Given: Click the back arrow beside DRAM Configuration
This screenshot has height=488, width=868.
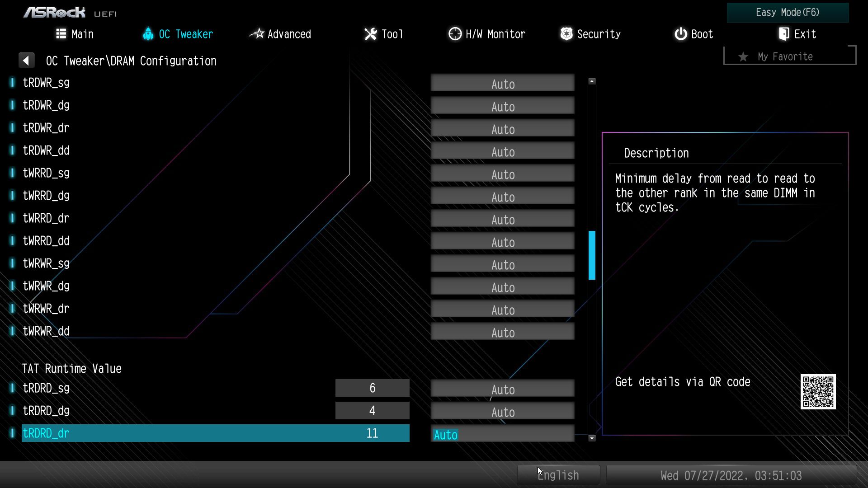Looking at the screenshot, I should tap(26, 61).
